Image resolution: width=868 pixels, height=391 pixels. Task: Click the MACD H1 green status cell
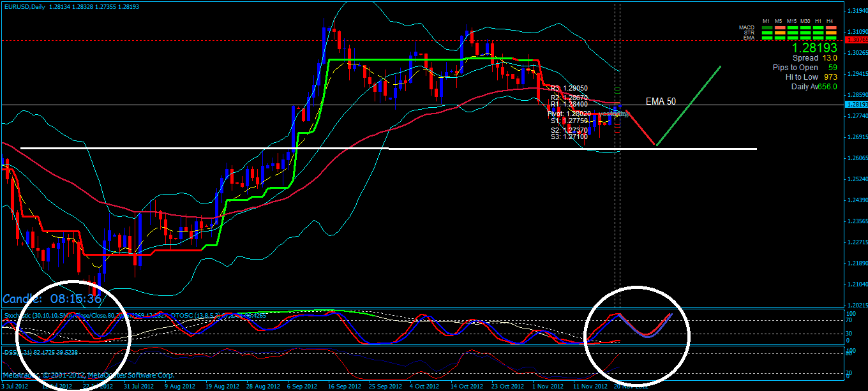(818, 27)
